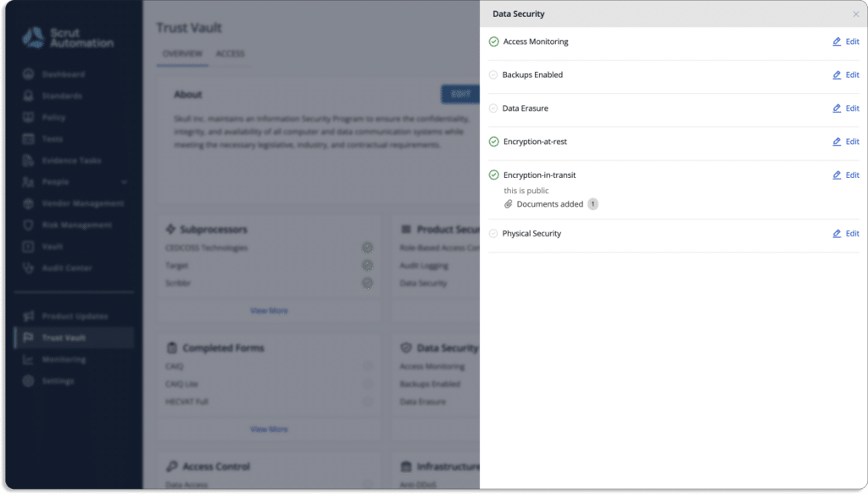
Task: Click the Access Control key icon
Action: (171, 466)
